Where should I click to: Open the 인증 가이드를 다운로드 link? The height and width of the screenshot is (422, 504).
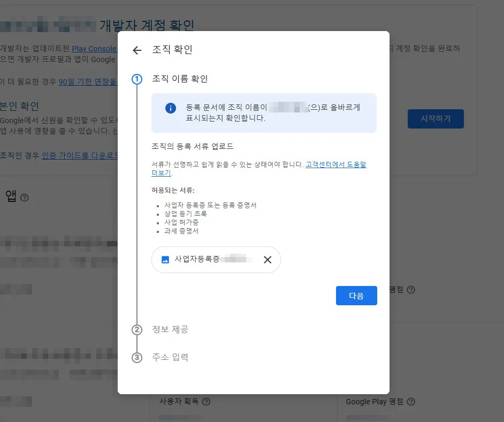(80, 156)
